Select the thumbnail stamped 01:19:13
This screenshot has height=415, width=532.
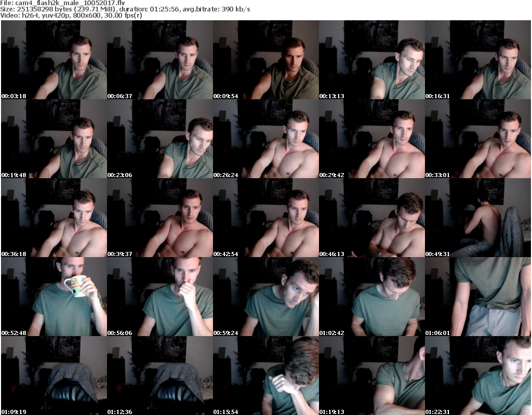(372, 376)
